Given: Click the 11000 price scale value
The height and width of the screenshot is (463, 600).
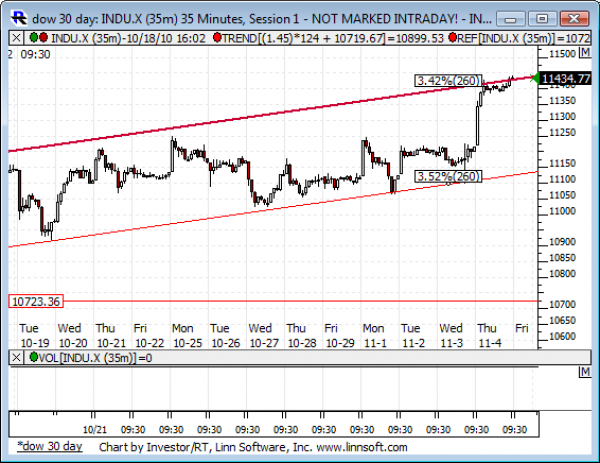Looking at the screenshot, I should click(562, 211).
